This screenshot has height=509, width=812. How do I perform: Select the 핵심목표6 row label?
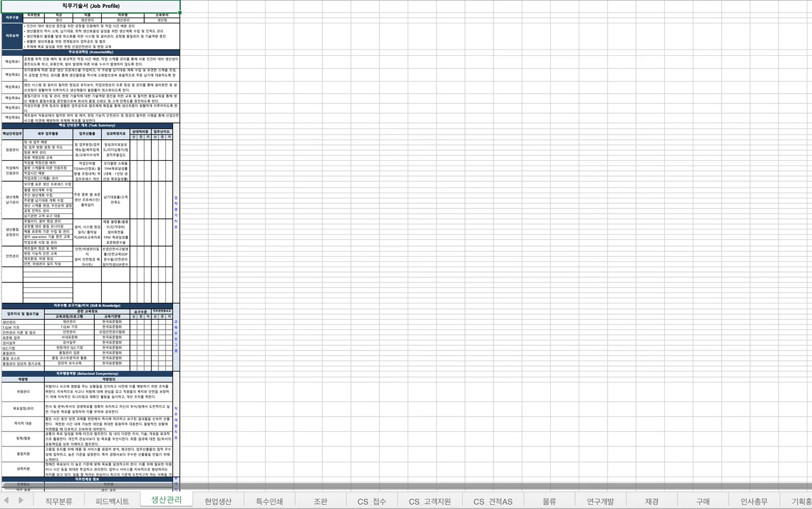click(x=12, y=118)
